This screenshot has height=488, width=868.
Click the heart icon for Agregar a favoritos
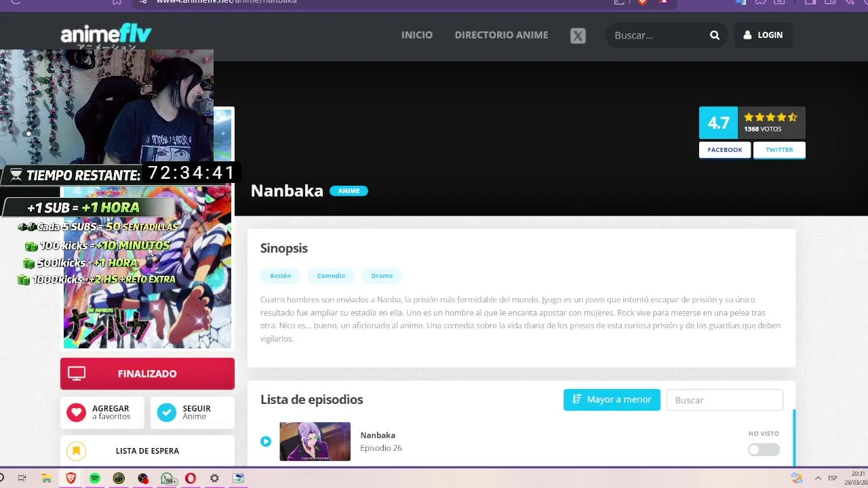click(77, 412)
